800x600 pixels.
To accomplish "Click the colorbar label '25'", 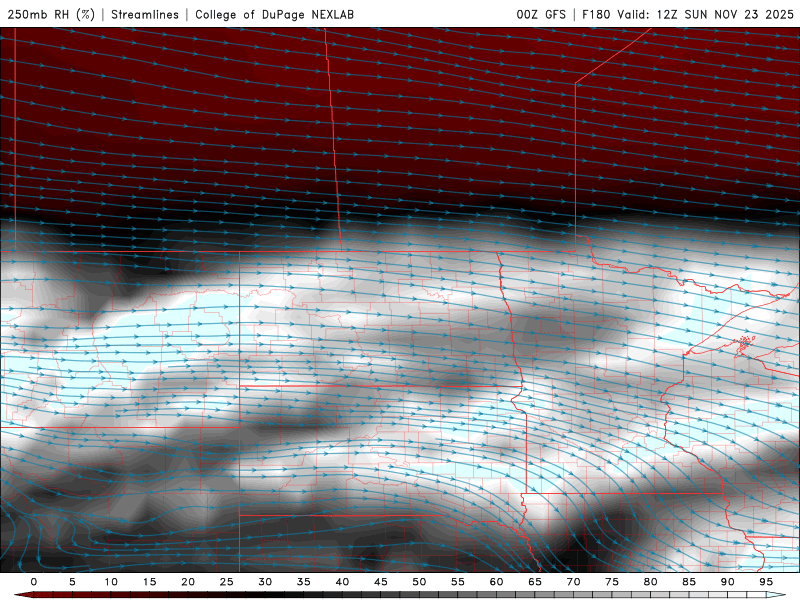I will coord(227,582).
